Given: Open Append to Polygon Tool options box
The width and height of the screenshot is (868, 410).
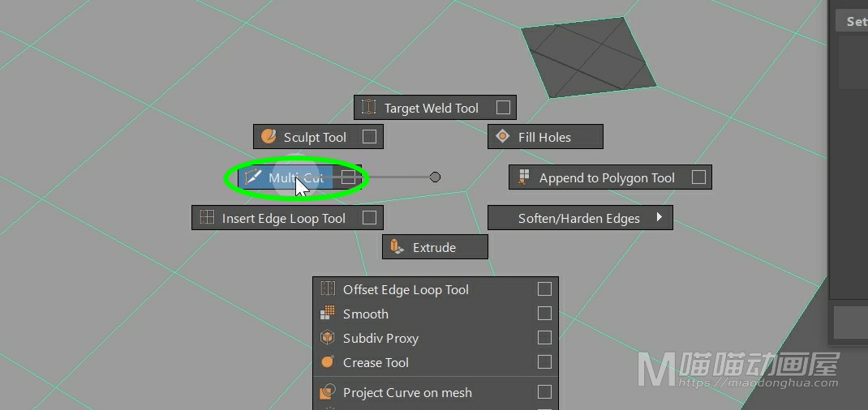Looking at the screenshot, I should pos(698,177).
